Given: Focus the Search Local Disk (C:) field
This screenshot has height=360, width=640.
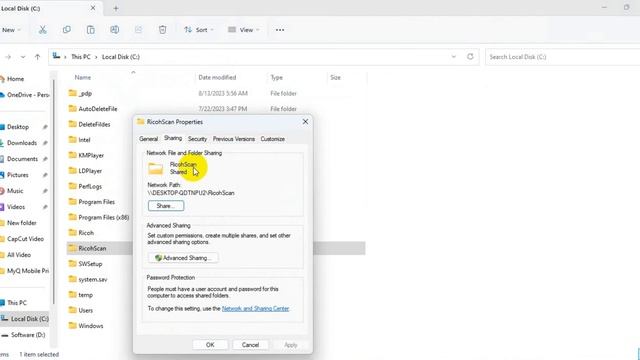Looking at the screenshot, I should coord(562,57).
